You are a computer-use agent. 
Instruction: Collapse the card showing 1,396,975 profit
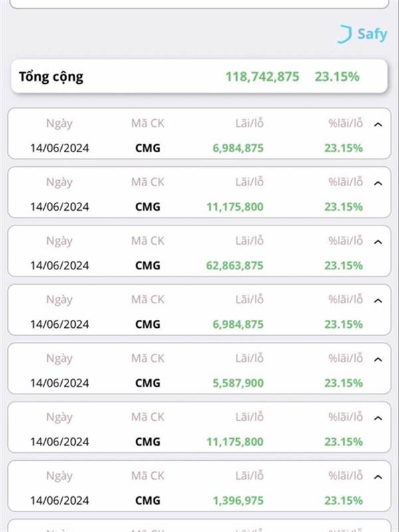coord(378,477)
